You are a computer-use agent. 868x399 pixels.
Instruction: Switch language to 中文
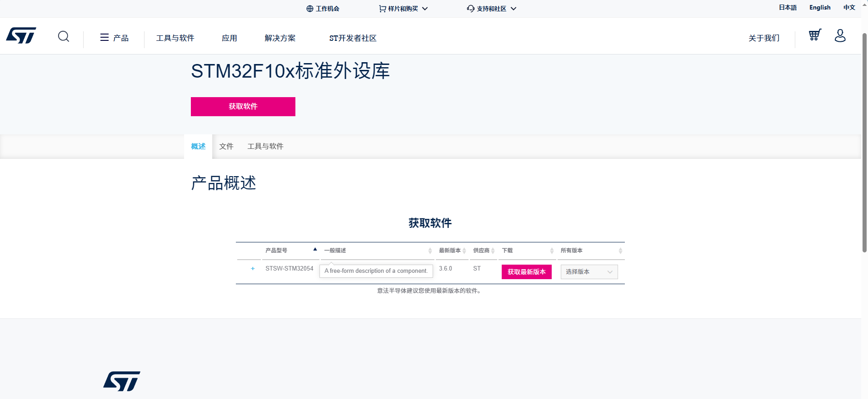coord(849,7)
